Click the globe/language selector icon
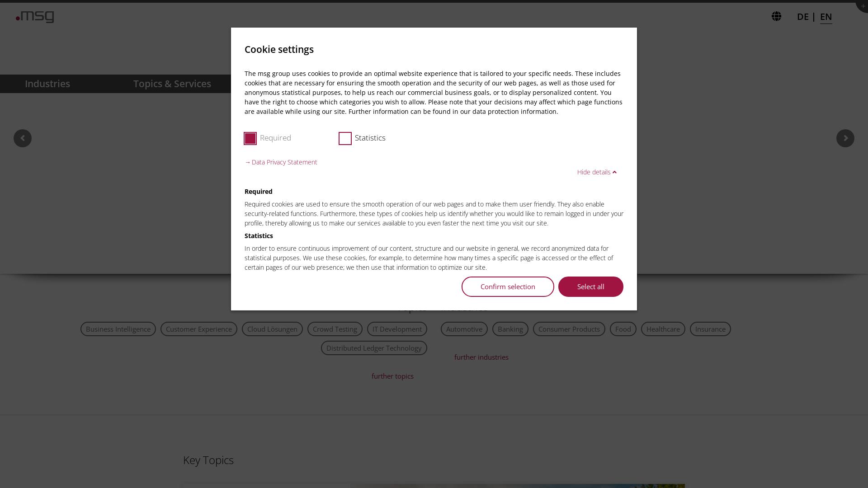 pyautogui.click(x=776, y=16)
